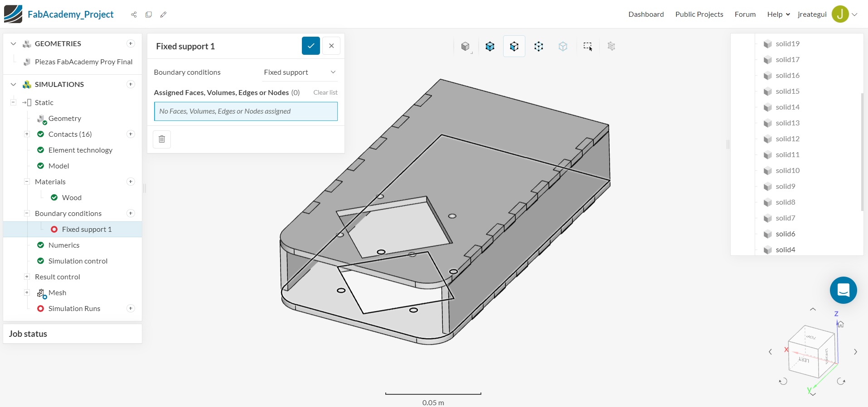Viewport: 868px width, 407px height.
Task: Add a boundary condition with plus icon
Action: click(131, 213)
